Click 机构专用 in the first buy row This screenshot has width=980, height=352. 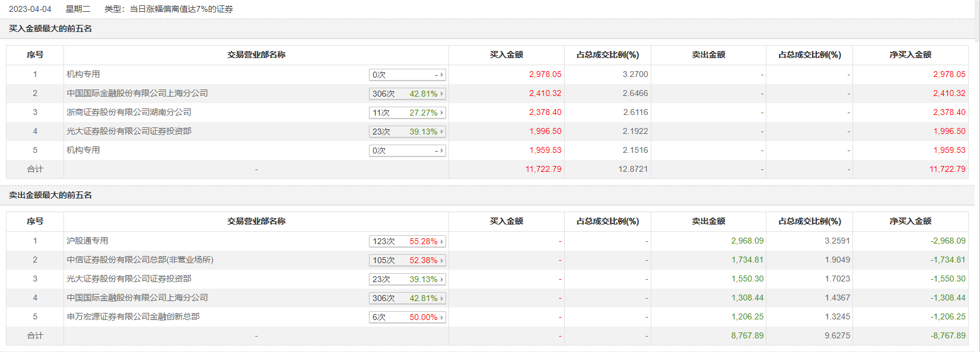(83, 74)
